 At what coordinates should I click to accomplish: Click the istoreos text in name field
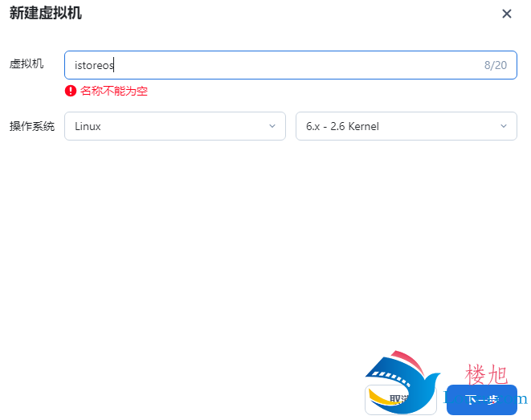click(x=94, y=65)
